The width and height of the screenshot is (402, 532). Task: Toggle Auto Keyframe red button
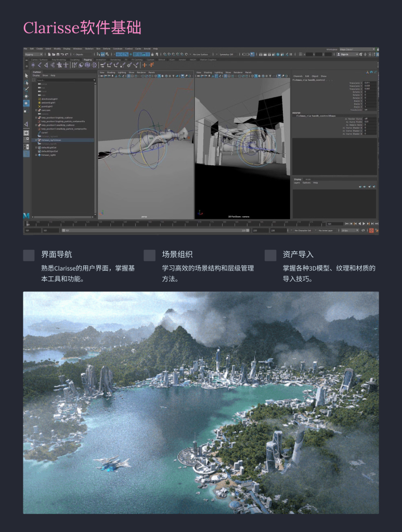[371, 230]
